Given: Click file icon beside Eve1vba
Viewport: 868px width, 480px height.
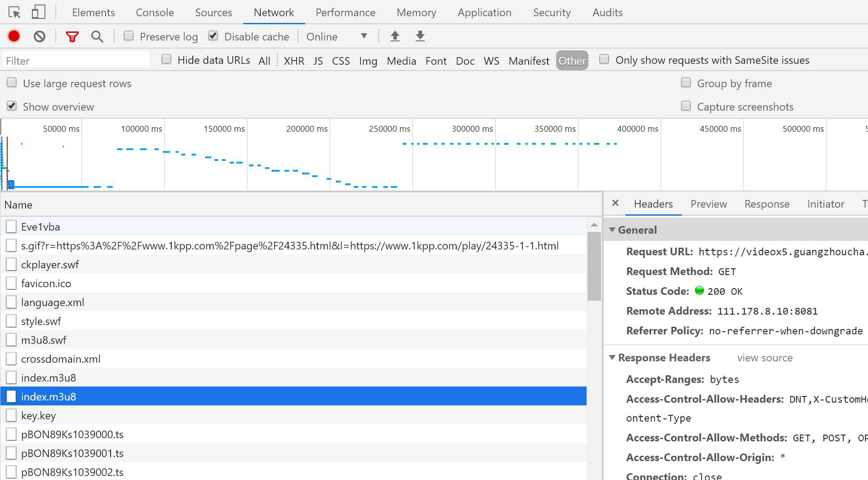Looking at the screenshot, I should pos(11,227).
